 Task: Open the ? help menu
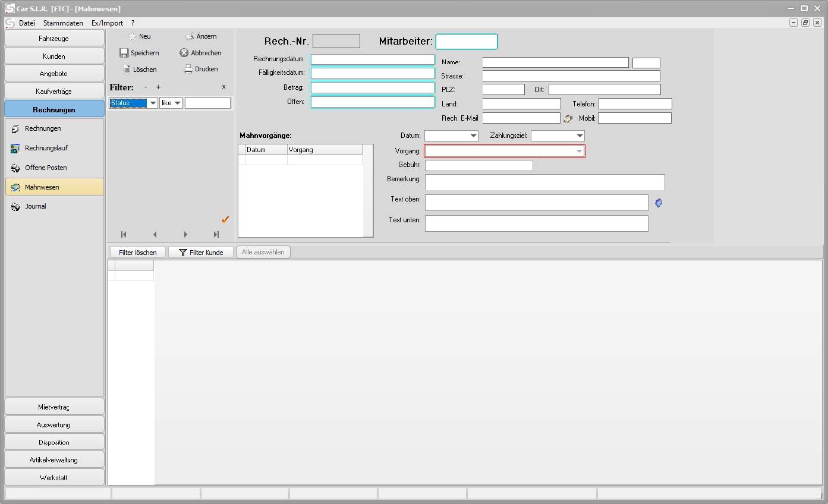[x=133, y=23]
